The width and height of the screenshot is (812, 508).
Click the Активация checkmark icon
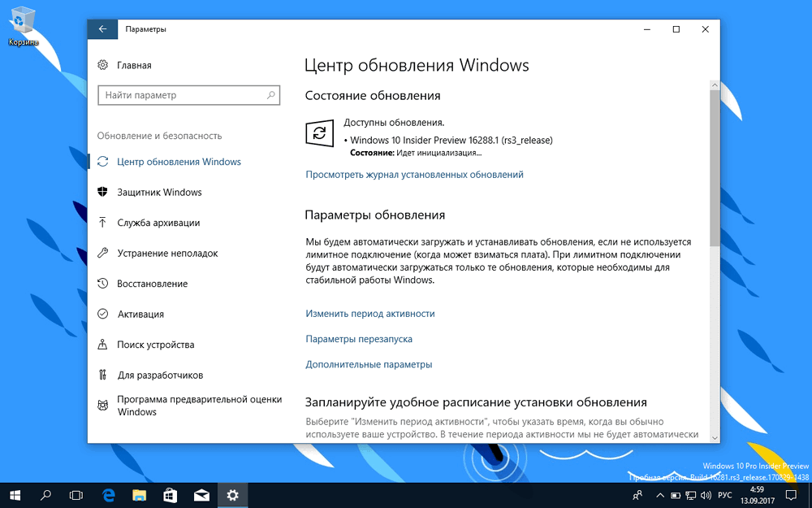click(101, 314)
